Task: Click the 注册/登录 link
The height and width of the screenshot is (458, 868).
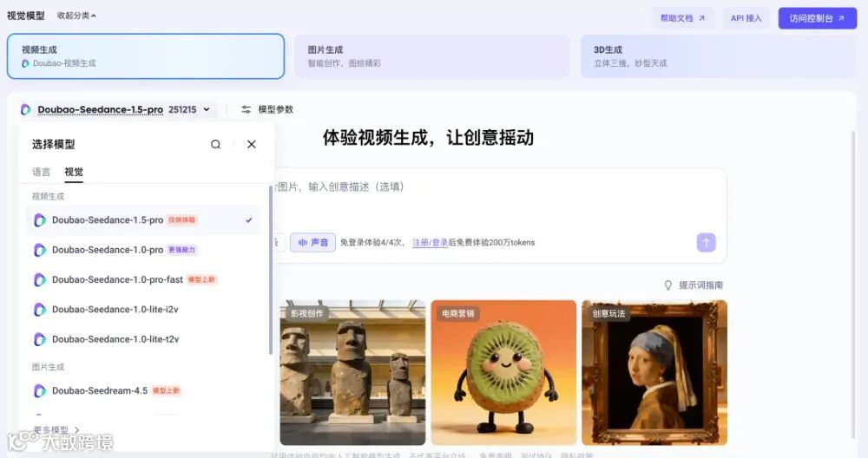Action: tap(431, 242)
